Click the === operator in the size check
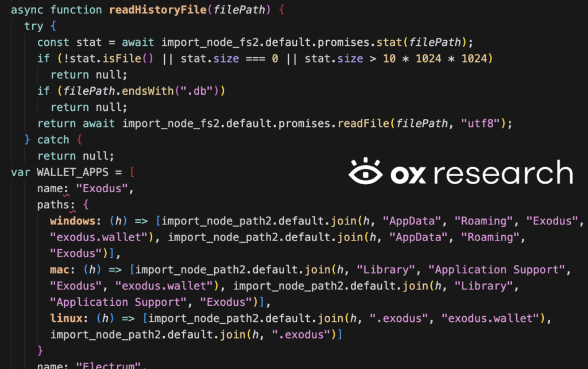Viewport: 588px width, 369px height. pyautogui.click(x=256, y=59)
